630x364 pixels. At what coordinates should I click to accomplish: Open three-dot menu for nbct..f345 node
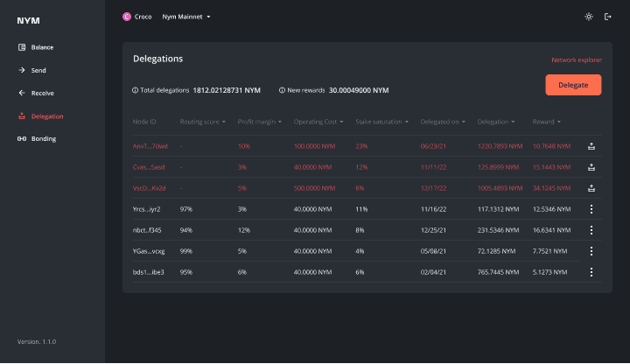591,230
